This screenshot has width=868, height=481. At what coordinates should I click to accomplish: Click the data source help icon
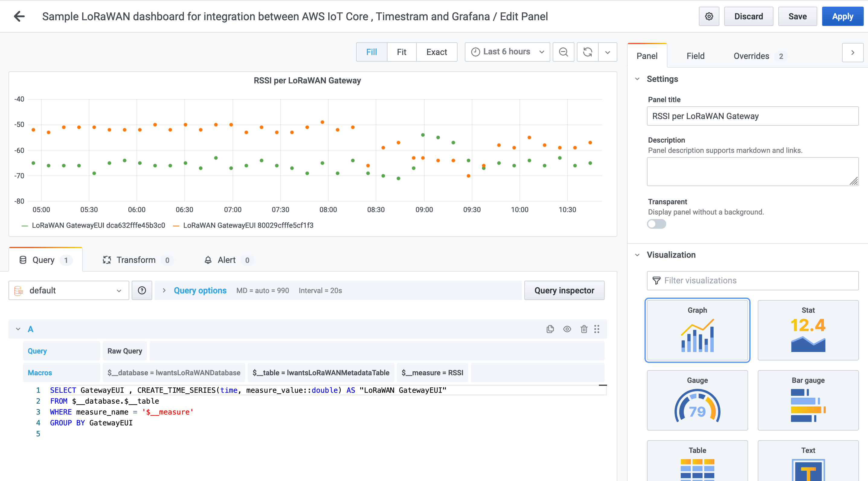[x=142, y=290]
